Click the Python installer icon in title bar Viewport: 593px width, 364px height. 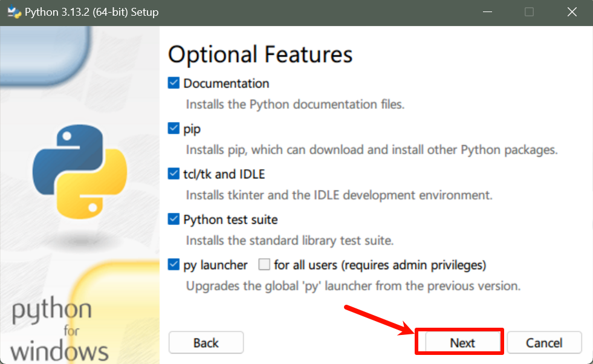pyautogui.click(x=13, y=12)
